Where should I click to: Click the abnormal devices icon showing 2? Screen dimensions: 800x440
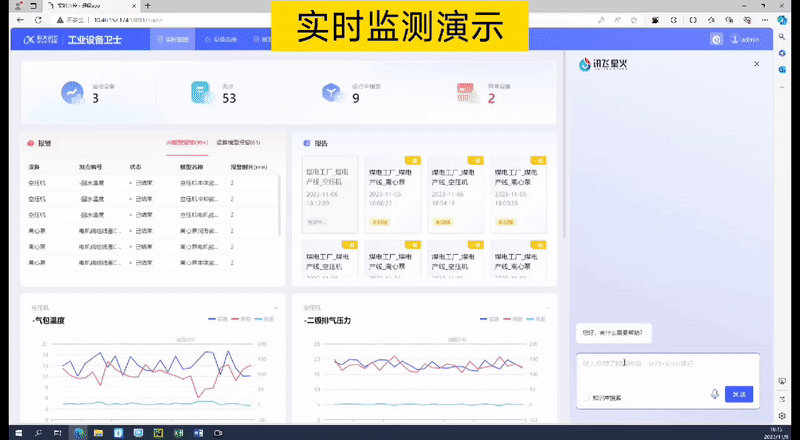point(467,93)
